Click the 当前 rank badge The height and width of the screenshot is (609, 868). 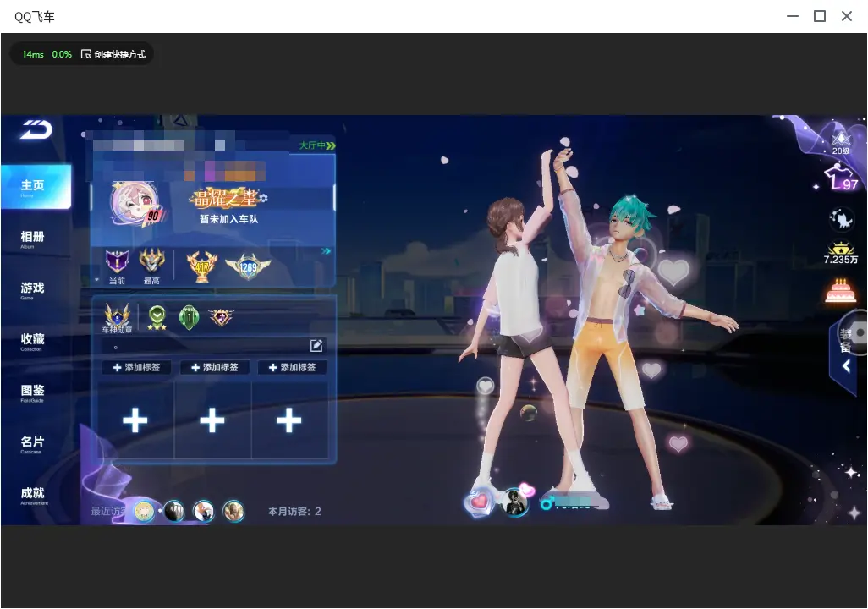click(117, 262)
